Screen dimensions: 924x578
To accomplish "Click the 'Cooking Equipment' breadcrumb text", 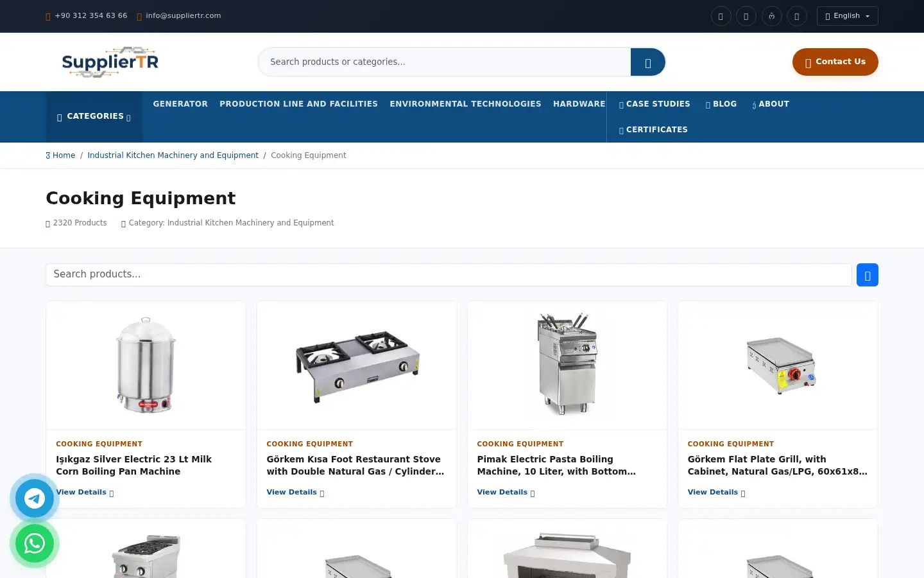I will (x=309, y=155).
